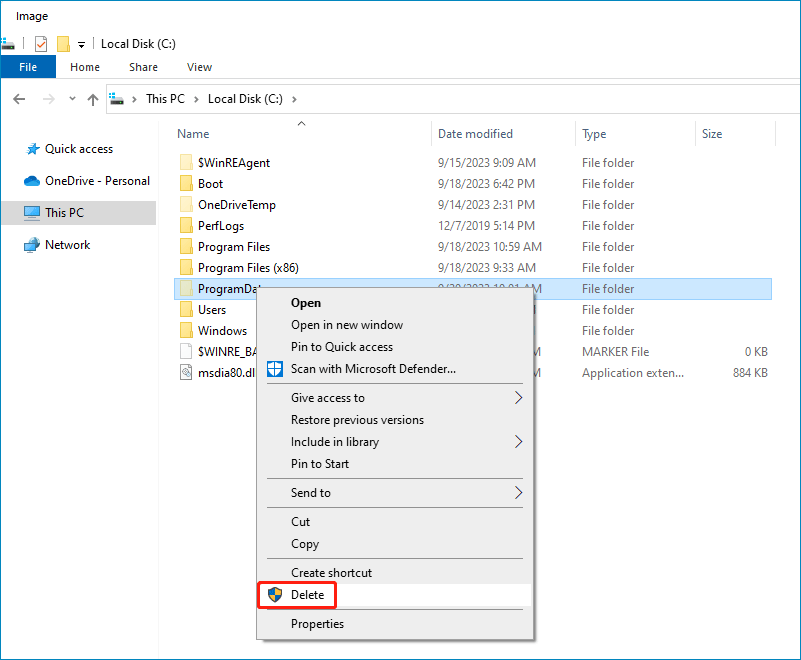Select Quick access in navigation pane
The image size is (801, 660).
[79, 149]
